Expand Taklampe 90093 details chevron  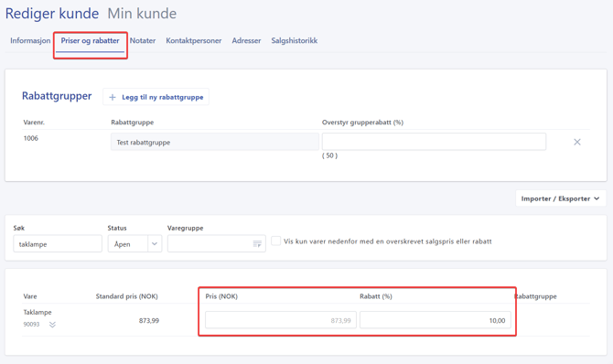(52, 325)
